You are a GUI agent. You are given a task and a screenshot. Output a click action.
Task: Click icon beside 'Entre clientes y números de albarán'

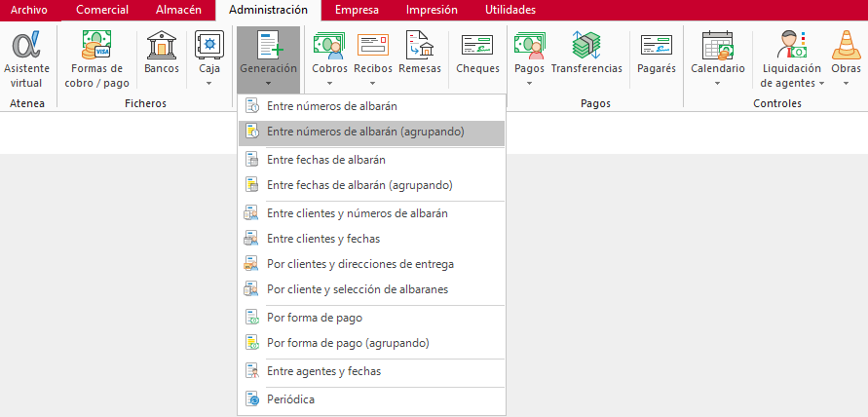pos(252,213)
